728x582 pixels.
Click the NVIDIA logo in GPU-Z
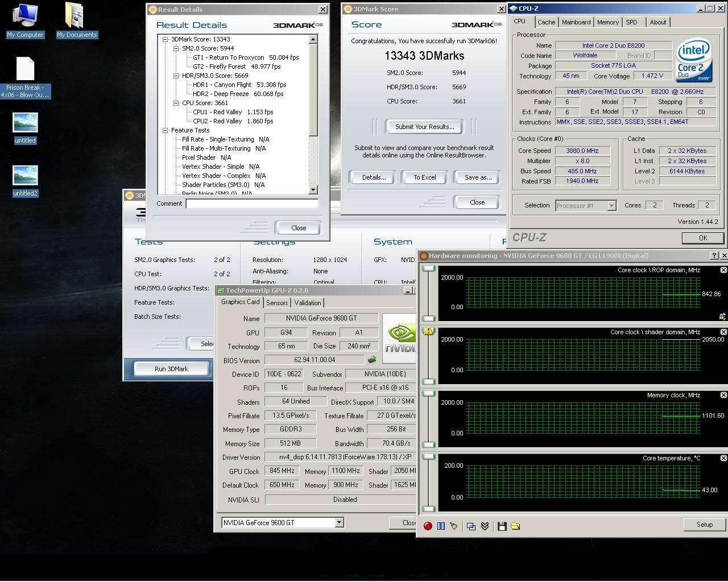[x=400, y=340]
